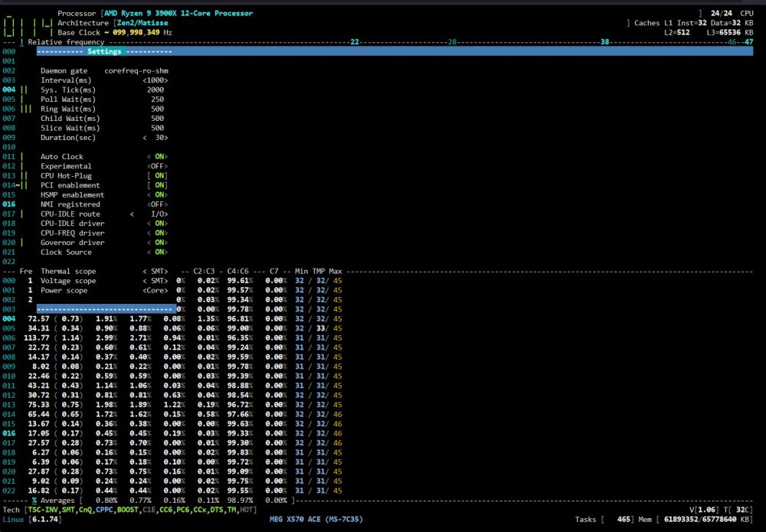Toggle CPU-FREQ driver ON setting
Image resolution: width=766 pixels, height=532 pixels.
pos(157,233)
